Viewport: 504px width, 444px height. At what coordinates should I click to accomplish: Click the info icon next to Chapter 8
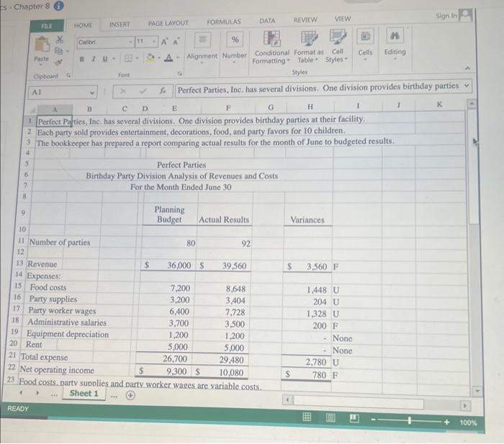click(x=58, y=6)
